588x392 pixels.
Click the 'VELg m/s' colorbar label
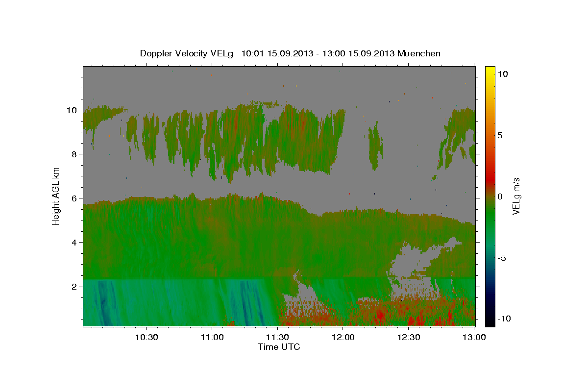[516, 196]
